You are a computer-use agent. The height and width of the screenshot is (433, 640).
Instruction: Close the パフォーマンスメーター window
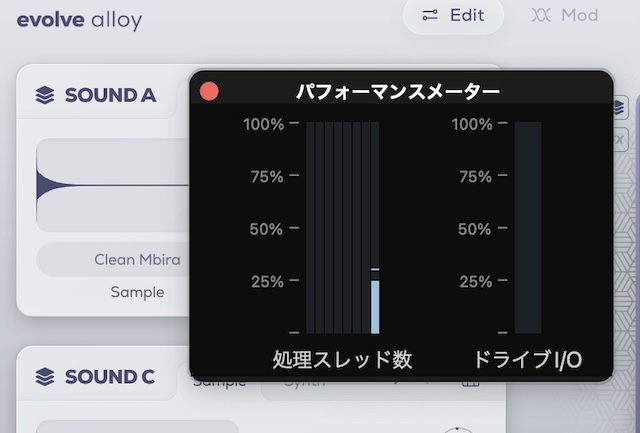(x=210, y=92)
